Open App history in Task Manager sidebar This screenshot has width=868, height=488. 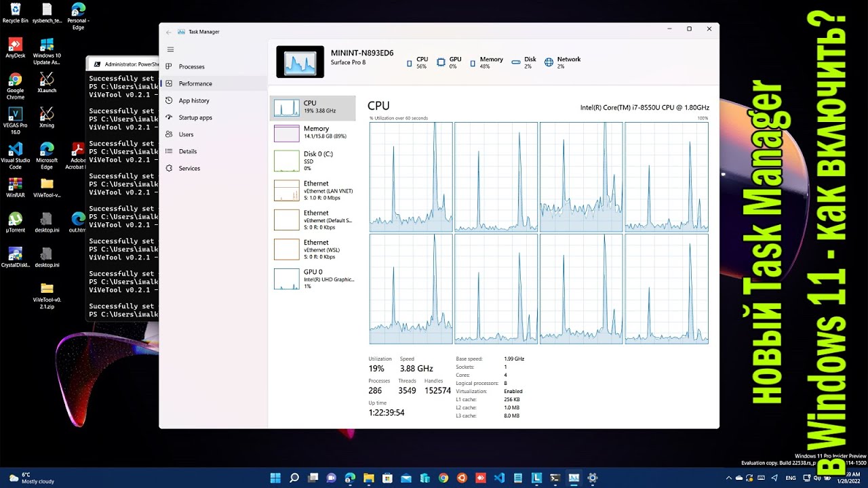pyautogui.click(x=214, y=100)
